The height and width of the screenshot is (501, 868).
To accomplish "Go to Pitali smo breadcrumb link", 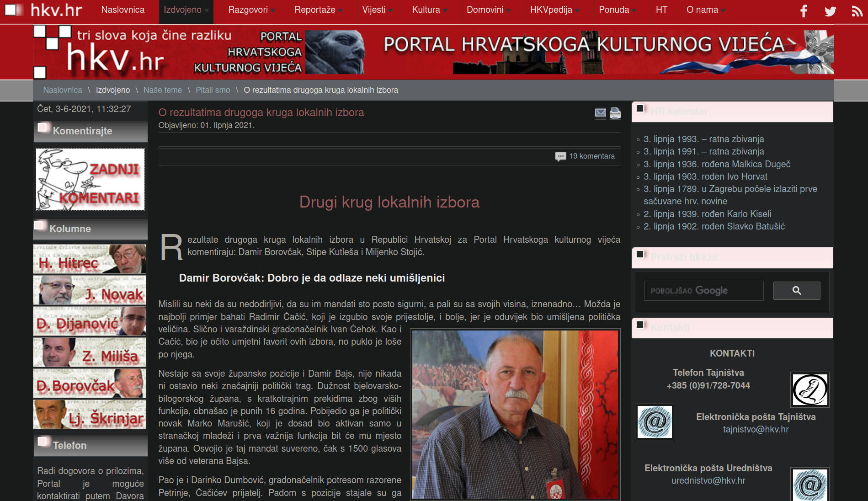I will point(213,90).
